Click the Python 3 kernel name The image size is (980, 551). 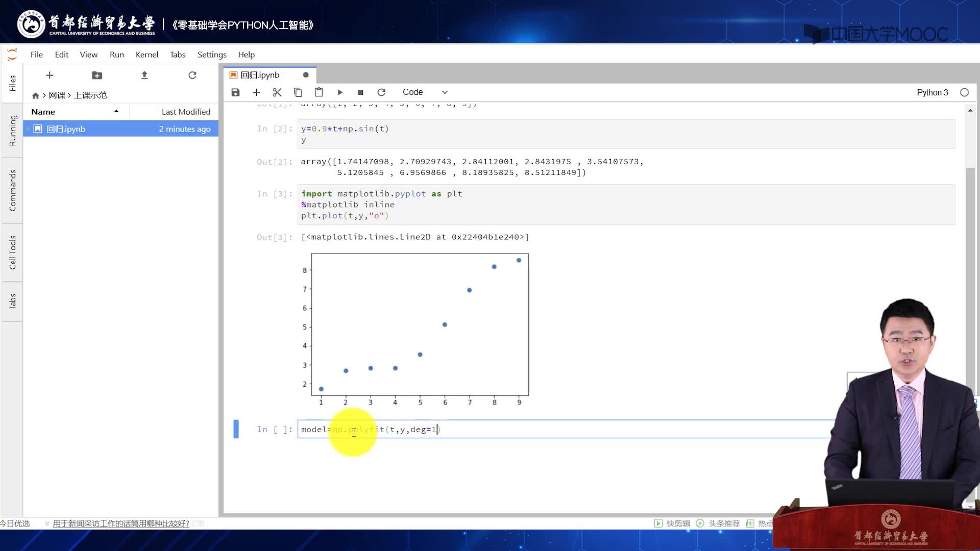[932, 92]
